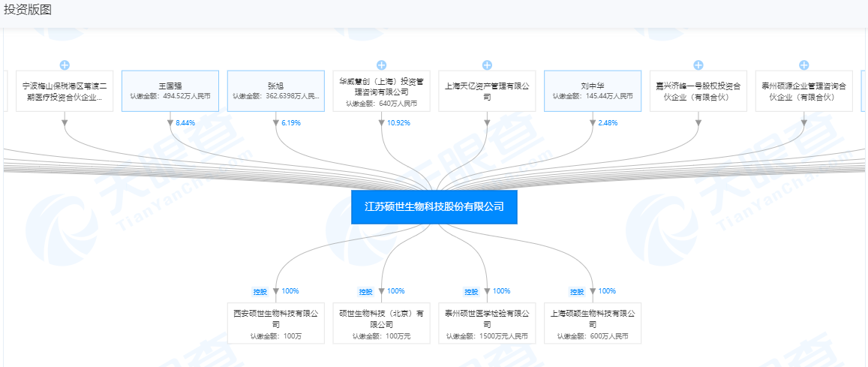Expand plus icon above 泰州硕源企业管理咨询 node
The height and width of the screenshot is (367, 868).
[804, 65]
